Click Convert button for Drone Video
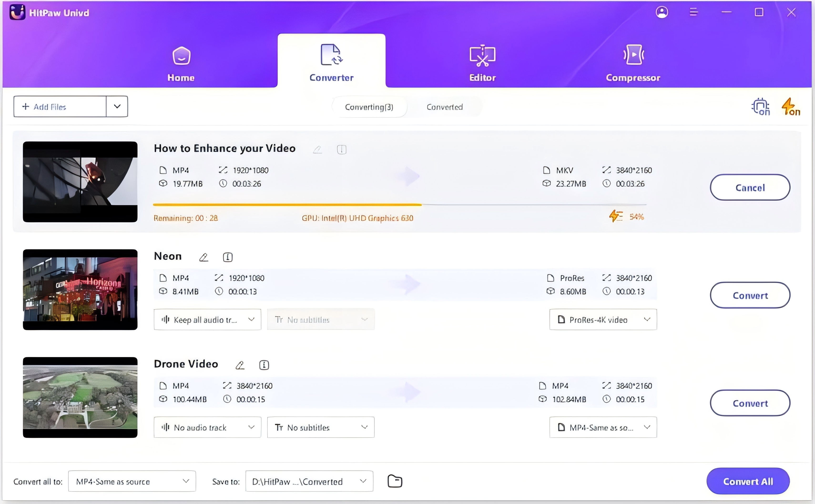 point(750,403)
